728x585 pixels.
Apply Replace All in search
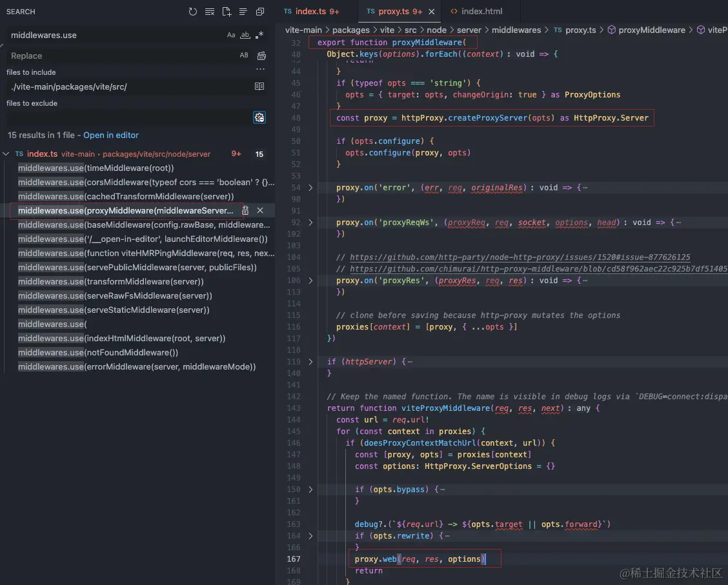coord(261,55)
